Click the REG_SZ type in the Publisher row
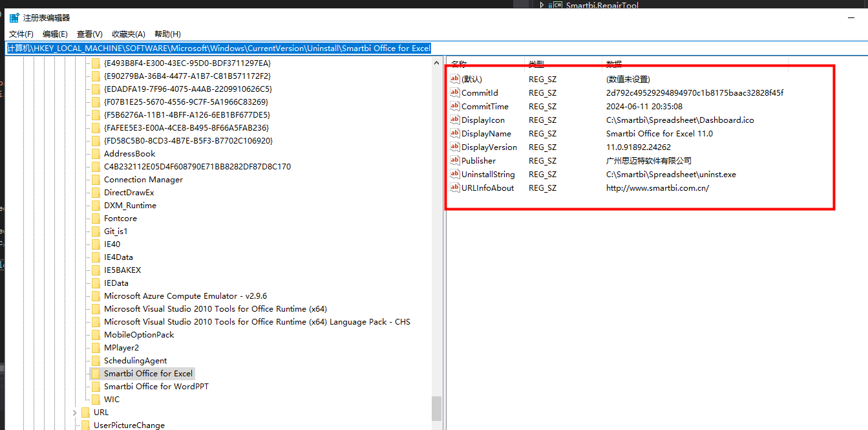This screenshot has height=430, width=868. (x=542, y=160)
